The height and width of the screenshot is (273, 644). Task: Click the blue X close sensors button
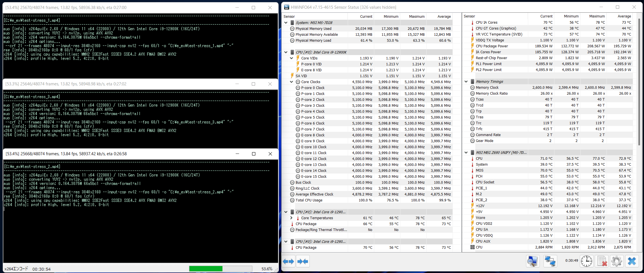tap(632, 261)
